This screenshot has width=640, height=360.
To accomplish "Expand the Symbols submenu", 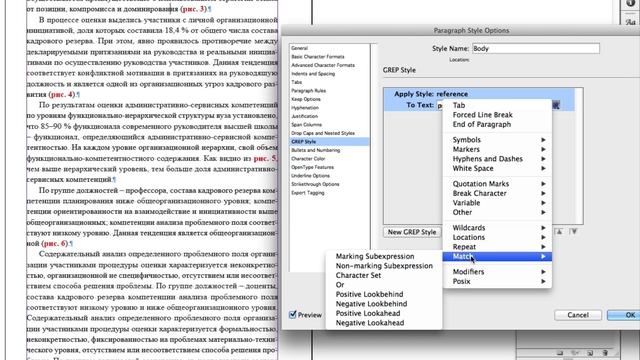I will (x=497, y=140).
